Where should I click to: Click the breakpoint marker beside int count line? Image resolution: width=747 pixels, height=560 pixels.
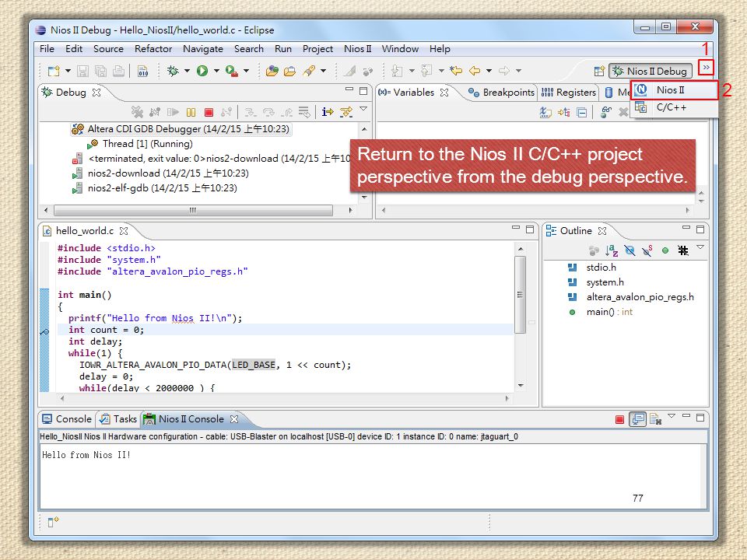(x=44, y=331)
